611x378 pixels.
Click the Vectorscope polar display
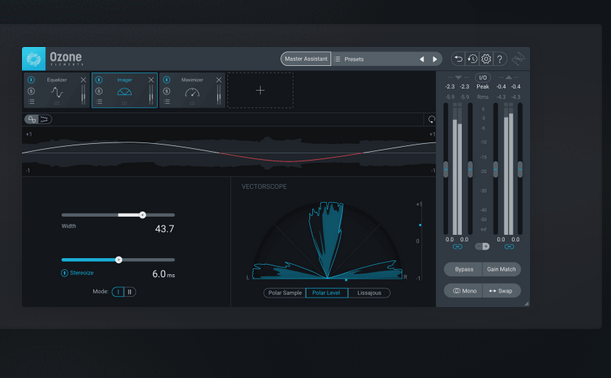tap(327, 240)
